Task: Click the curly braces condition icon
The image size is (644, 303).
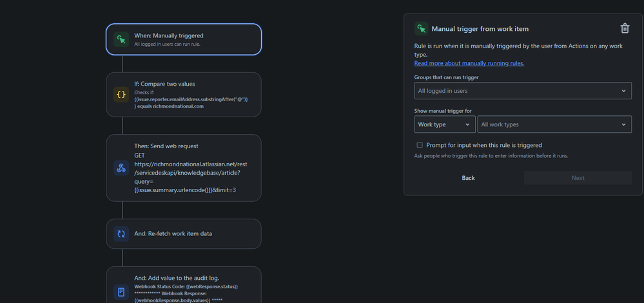Action: 121,94
